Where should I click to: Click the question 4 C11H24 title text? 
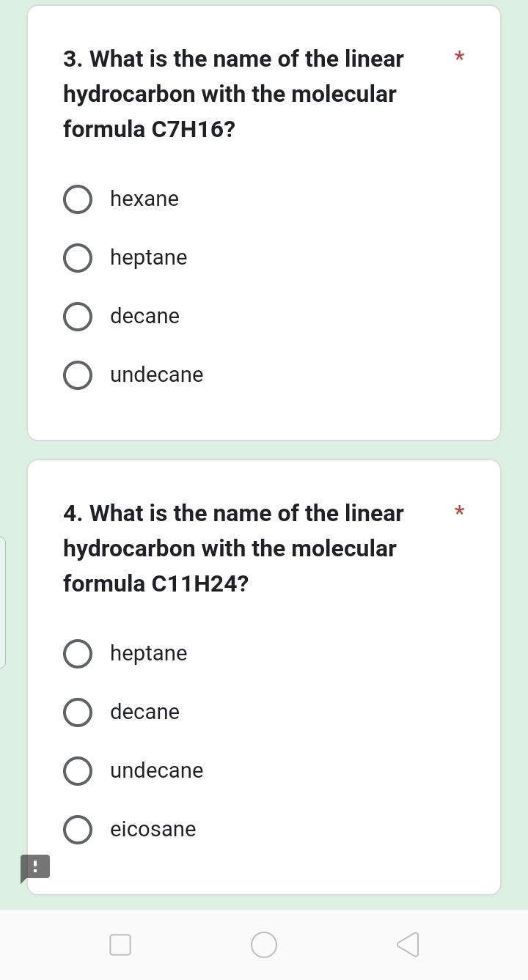pos(230,548)
